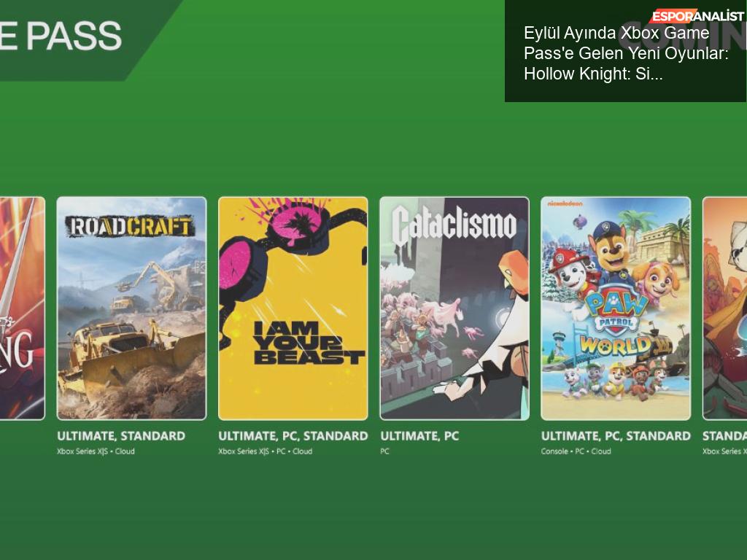Click Xbox Series X|S • PC • Cloud platform text

click(x=266, y=451)
